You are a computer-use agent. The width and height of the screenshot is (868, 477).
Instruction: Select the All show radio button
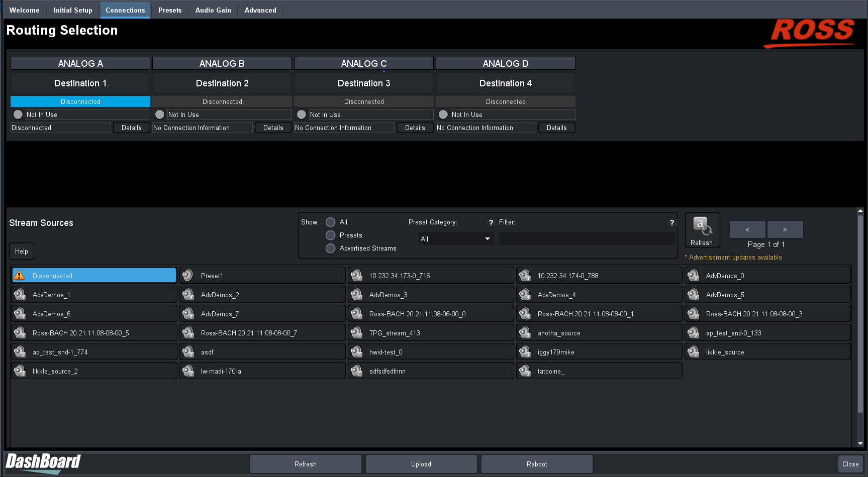(x=330, y=222)
